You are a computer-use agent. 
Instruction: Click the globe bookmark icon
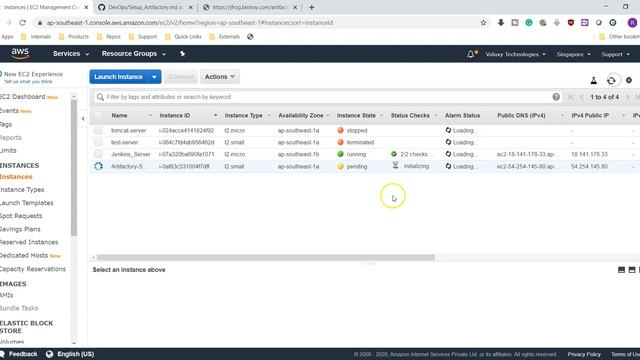click(250, 37)
